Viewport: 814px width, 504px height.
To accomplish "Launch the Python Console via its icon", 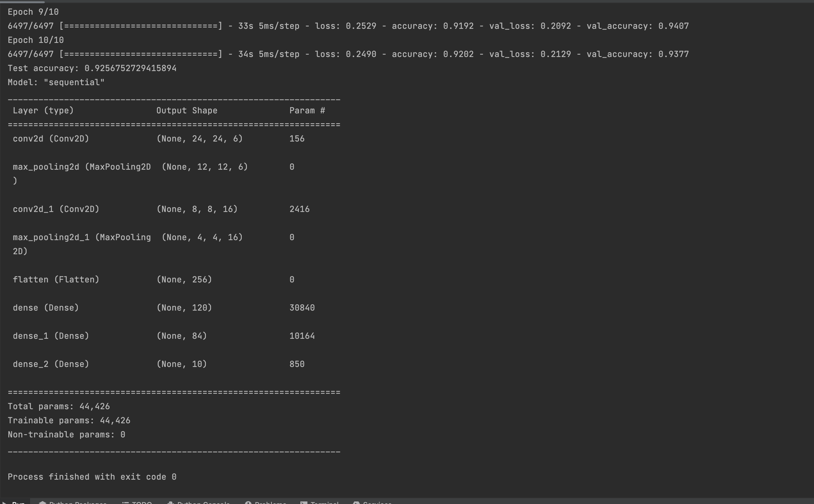I will 171,502.
